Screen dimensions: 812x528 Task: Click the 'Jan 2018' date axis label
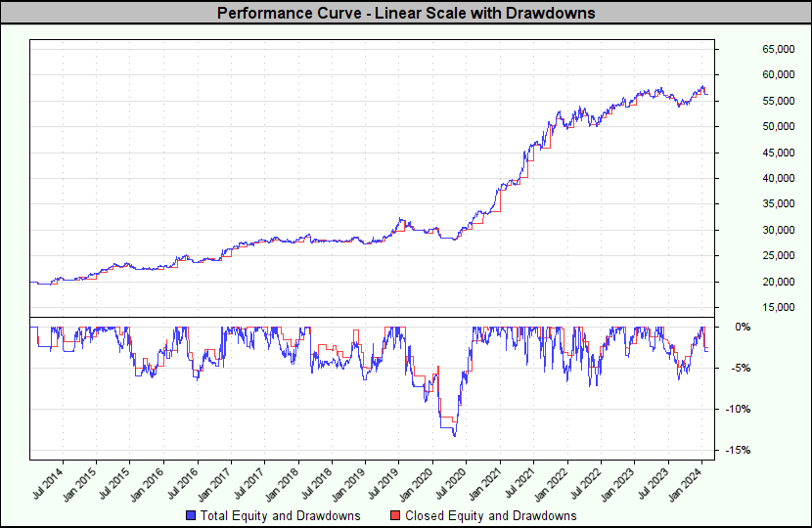[282, 484]
